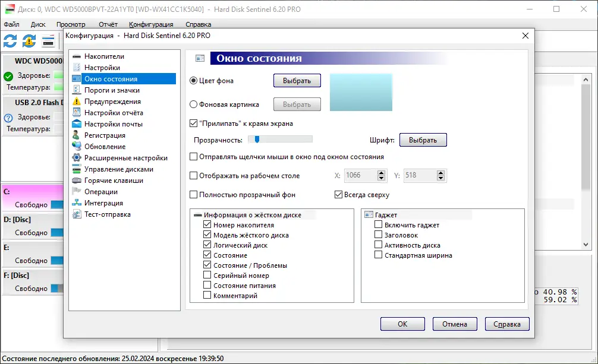Open the Файл menu
Screen dimensions: 598x364
click(11, 24)
